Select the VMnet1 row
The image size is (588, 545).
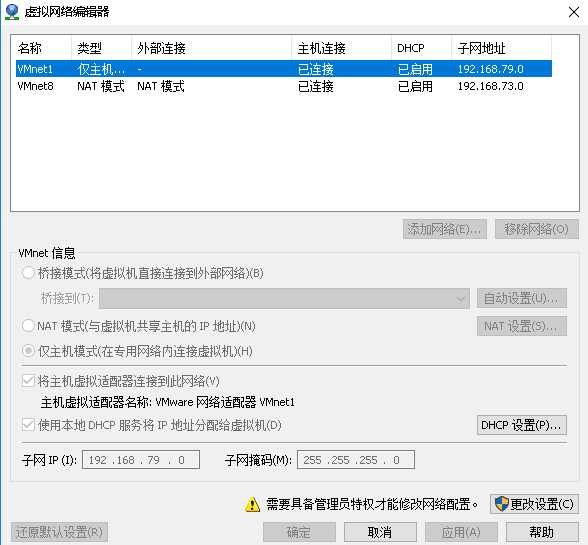pyautogui.click(x=284, y=69)
